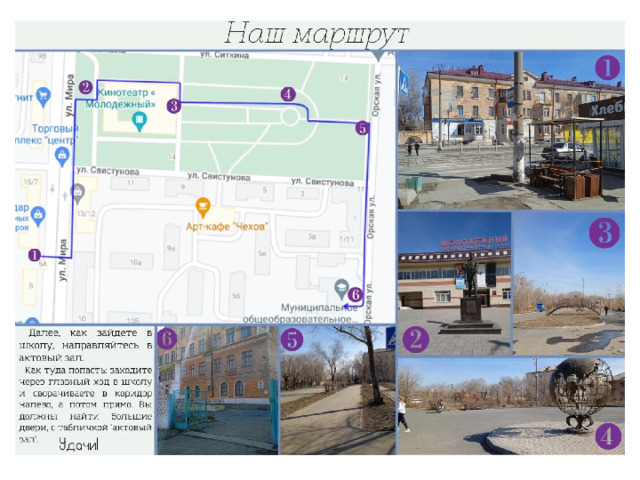Click the school graduation cap map pin
The width and height of the screenshot is (640, 480).
pyautogui.click(x=341, y=289)
